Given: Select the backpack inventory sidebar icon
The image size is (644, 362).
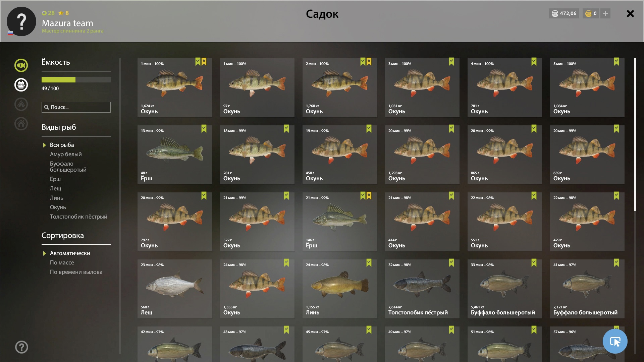Looking at the screenshot, I should (x=21, y=85).
